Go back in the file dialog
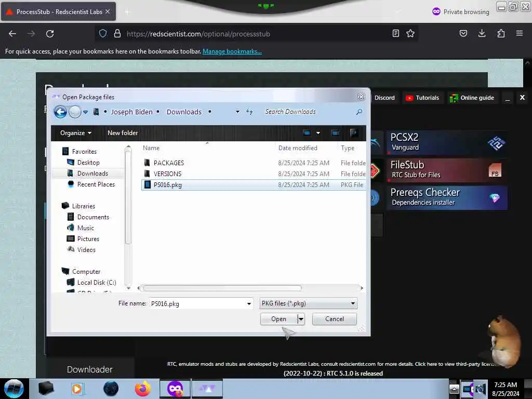Screen dimensions: 532x399 click(60, 112)
